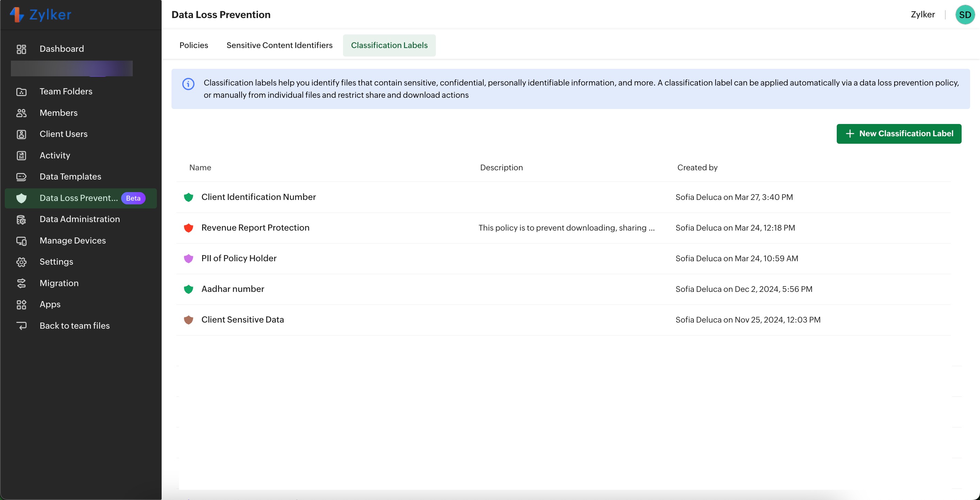
Task: Select Data Loss Prevention in sidebar
Action: point(81,199)
